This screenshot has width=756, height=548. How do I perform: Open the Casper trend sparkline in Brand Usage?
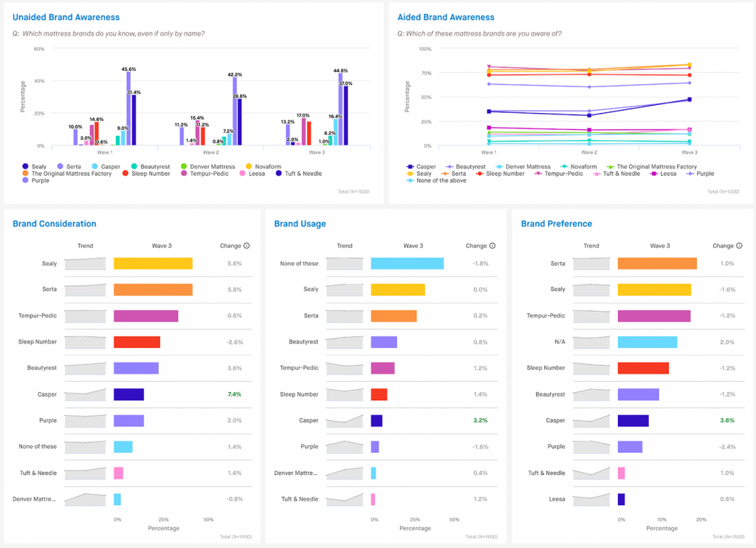[344, 421]
